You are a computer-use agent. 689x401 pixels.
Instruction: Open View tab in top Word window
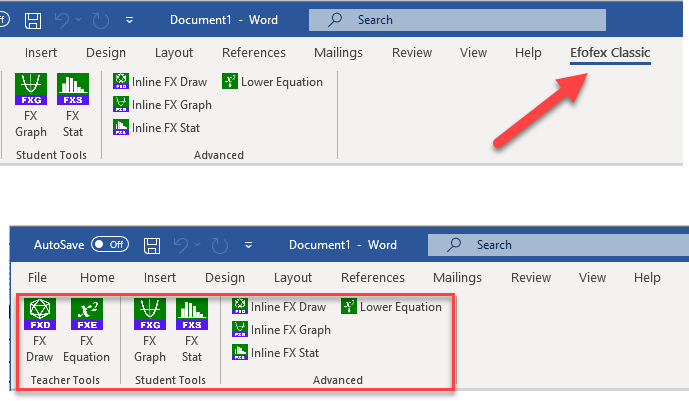473,53
